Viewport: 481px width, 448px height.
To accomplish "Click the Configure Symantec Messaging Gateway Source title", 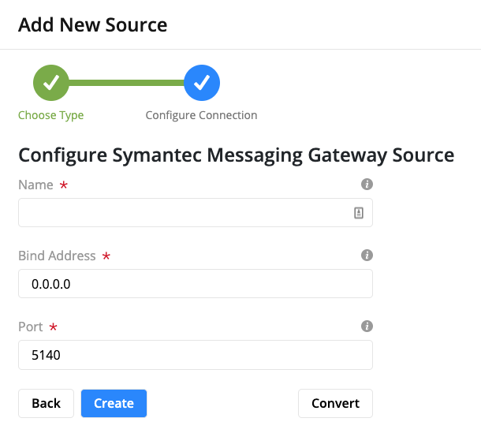I will 237,155.
